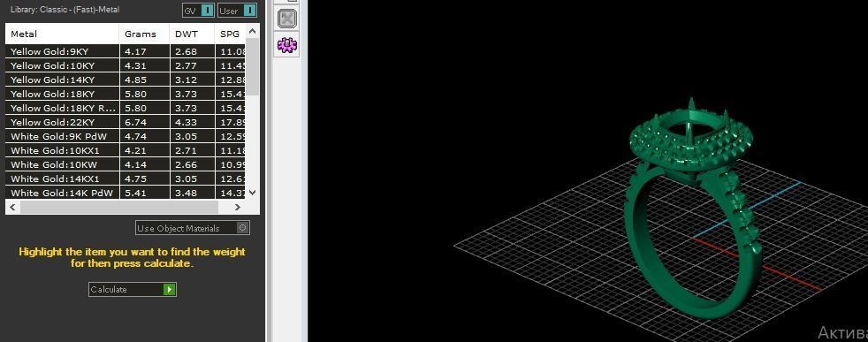Click the 4.33 DWT cell

tap(192, 122)
